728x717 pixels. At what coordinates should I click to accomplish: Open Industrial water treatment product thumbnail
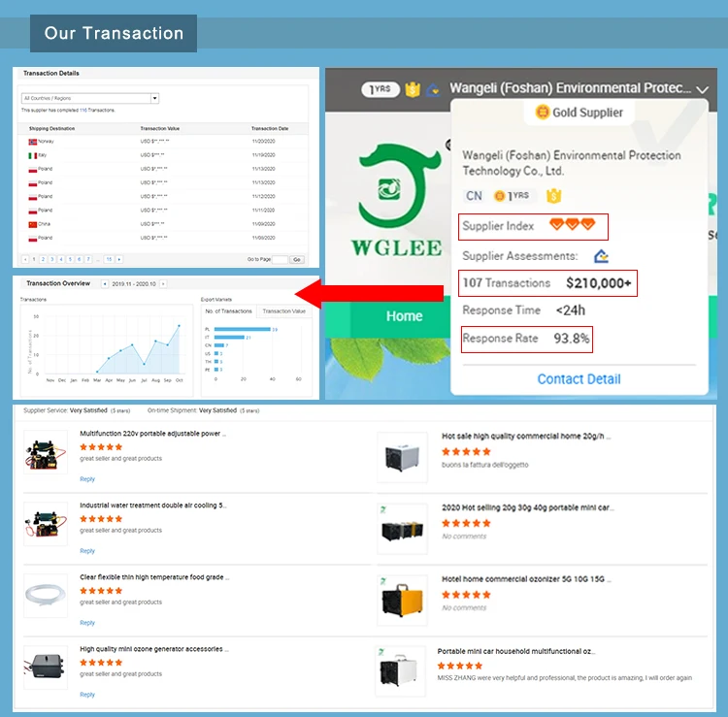coord(46,524)
